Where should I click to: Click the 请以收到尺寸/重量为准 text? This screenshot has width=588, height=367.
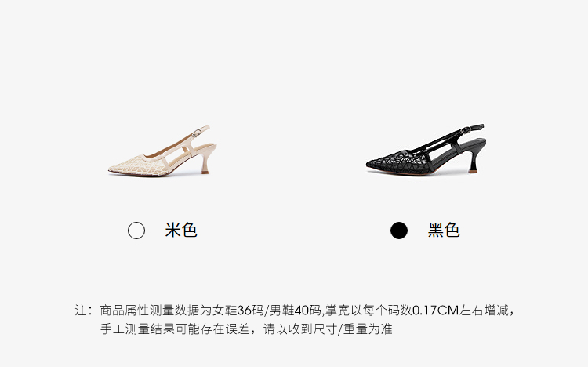[328, 329]
